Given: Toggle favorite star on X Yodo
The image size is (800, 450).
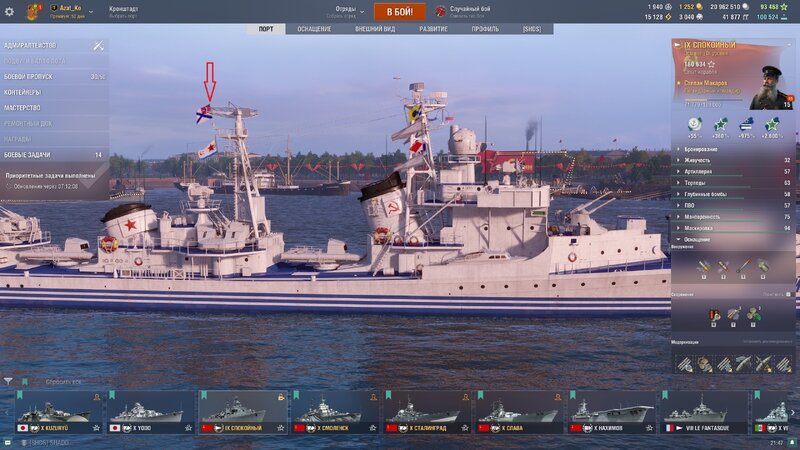Looking at the screenshot, I should pyautogui.click(x=188, y=428).
